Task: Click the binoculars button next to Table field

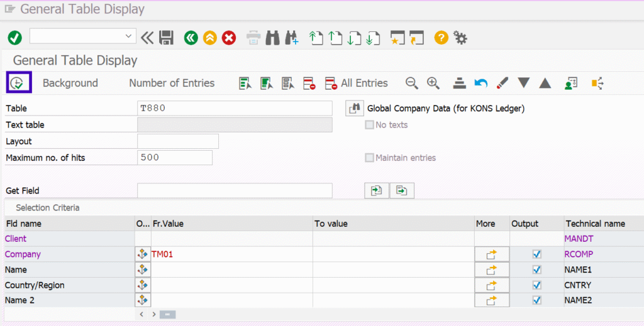Action: coord(354,108)
